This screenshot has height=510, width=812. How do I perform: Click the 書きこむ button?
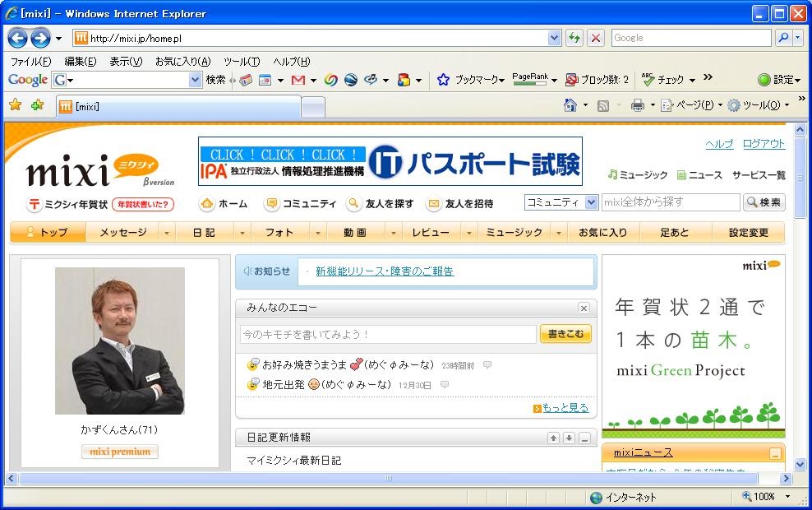[x=565, y=334]
